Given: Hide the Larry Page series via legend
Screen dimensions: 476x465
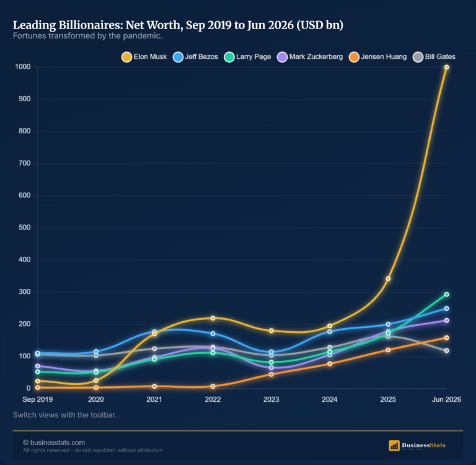Looking at the screenshot, I should [247, 57].
